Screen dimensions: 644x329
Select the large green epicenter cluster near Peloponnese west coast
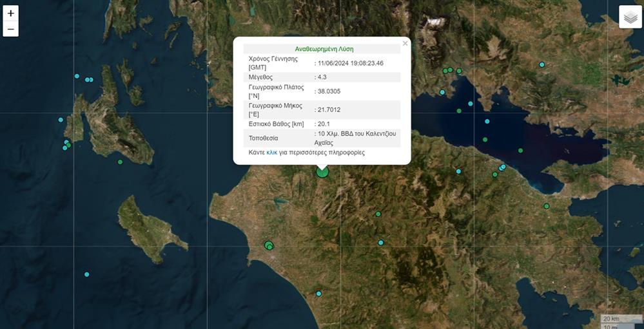269,245
